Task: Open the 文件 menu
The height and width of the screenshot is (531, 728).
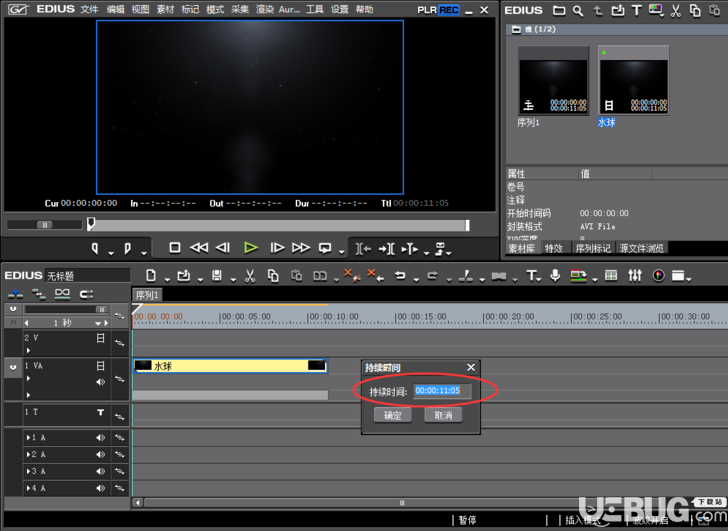Action: tap(89, 9)
